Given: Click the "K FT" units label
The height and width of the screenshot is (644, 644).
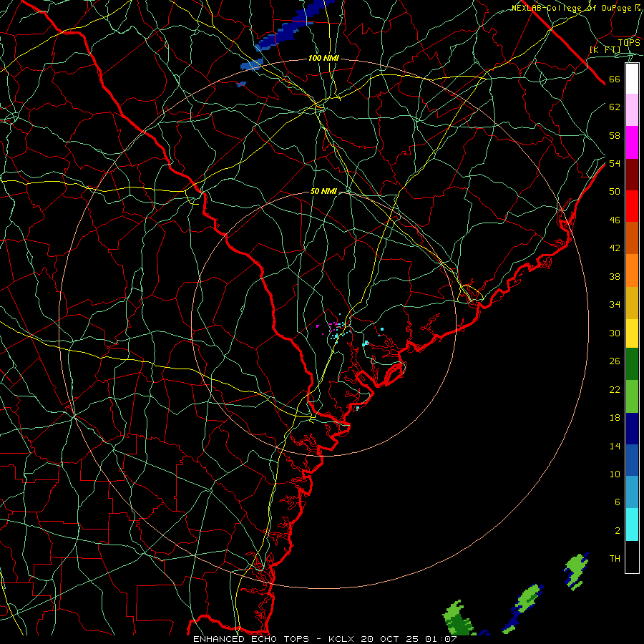Looking at the screenshot, I should click(x=605, y=50).
